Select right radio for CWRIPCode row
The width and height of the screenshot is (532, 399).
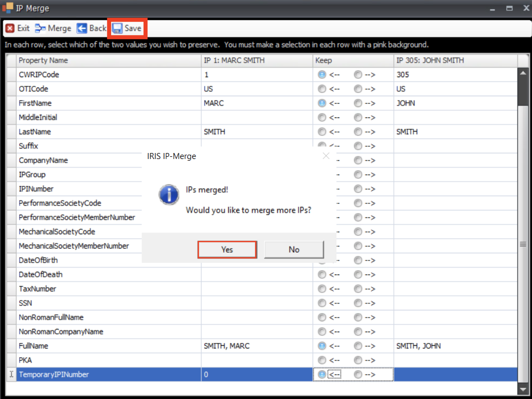(x=358, y=74)
